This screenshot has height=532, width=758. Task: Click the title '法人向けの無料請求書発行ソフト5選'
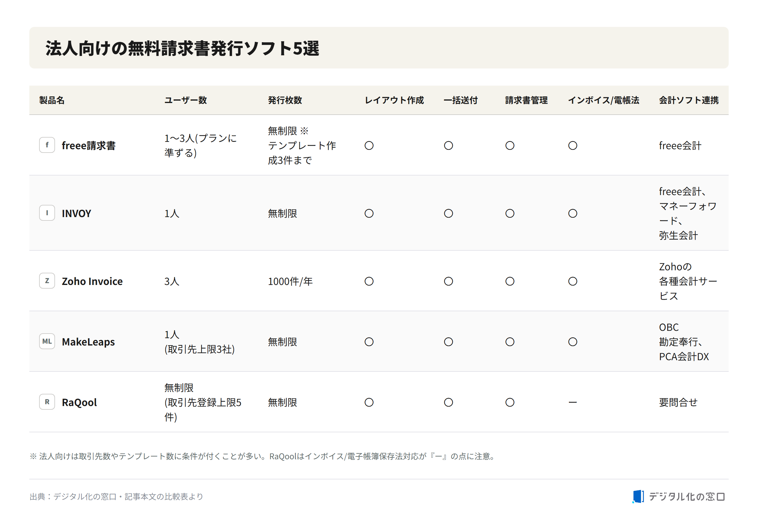point(182,48)
